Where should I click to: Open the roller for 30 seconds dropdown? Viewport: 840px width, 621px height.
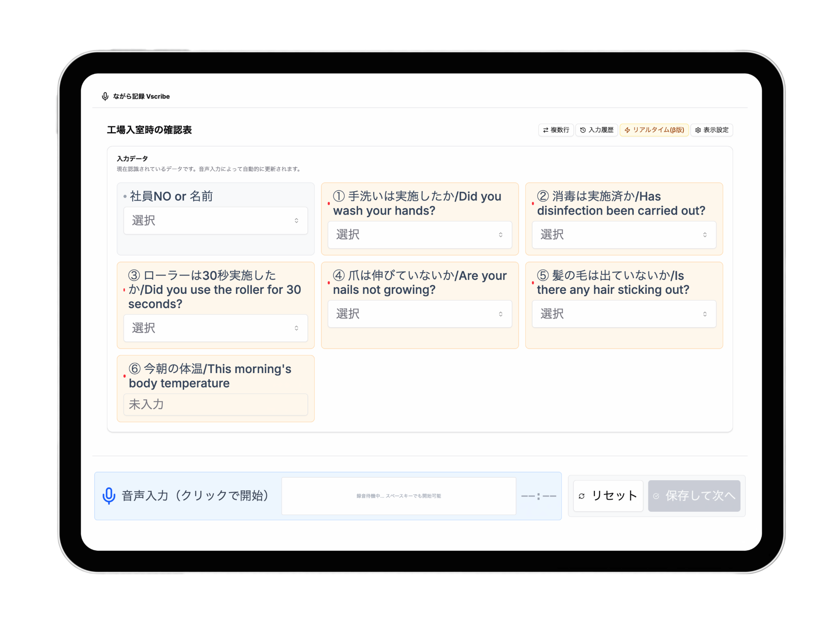215,328
